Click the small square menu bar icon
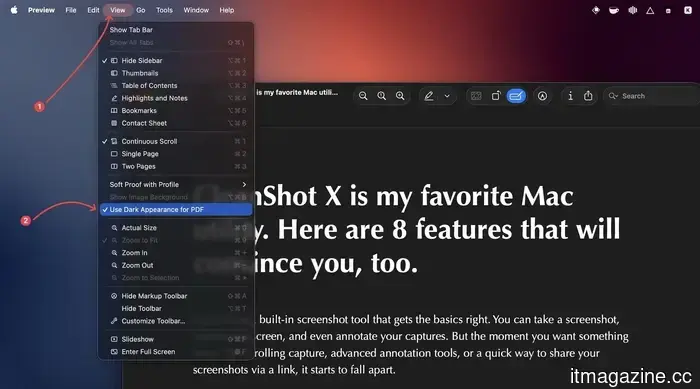 click(668, 11)
